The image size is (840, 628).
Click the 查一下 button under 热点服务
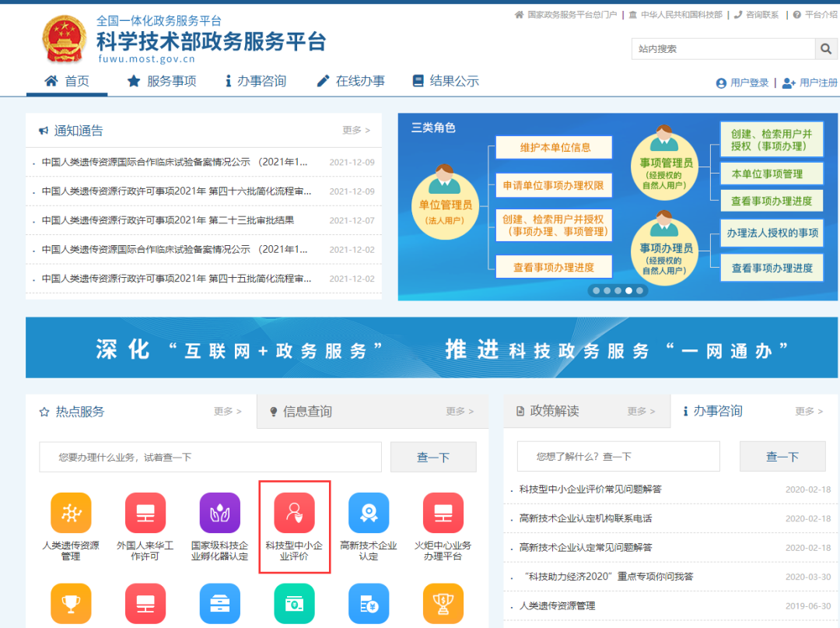433,457
